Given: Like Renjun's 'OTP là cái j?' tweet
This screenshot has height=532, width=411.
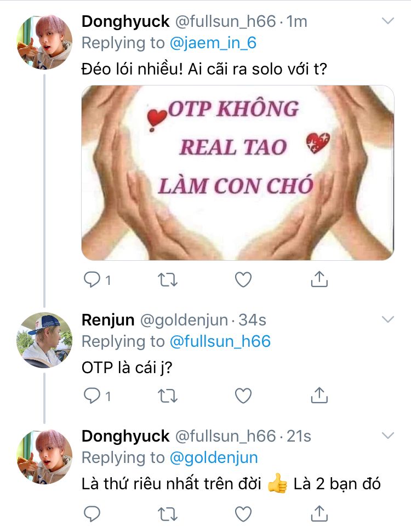Looking at the screenshot, I should (x=243, y=395).
